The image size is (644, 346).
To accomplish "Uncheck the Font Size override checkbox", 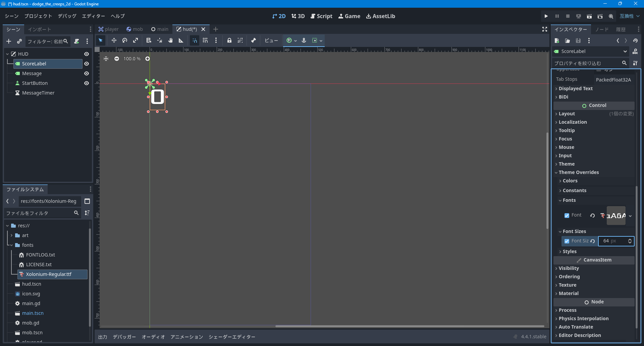I will point(567,241).
